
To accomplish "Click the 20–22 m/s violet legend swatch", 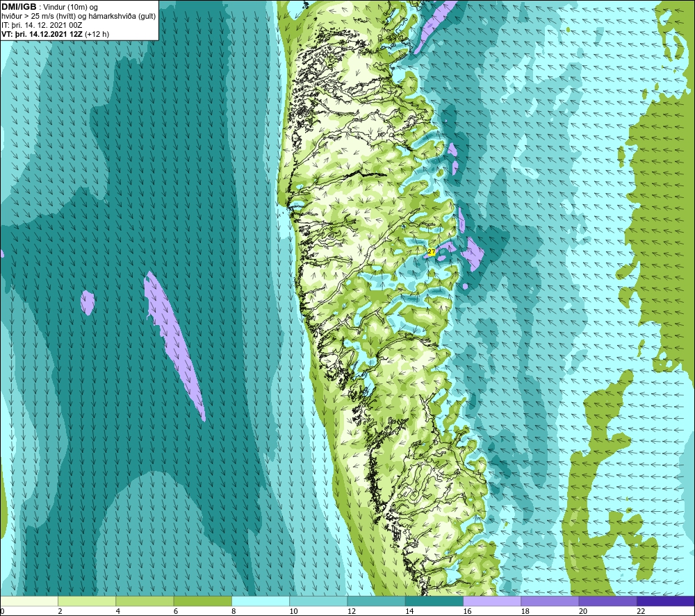I will (607, 601).
